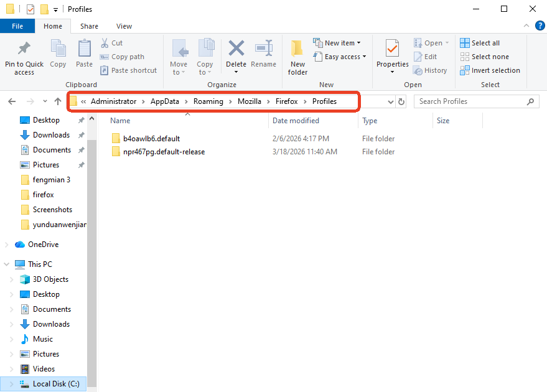Image resolution: width=547 pixels, height=392 pixels.
Task: Expand the New item dropdown
Action: pyautogui.click(x=337, y=42)
